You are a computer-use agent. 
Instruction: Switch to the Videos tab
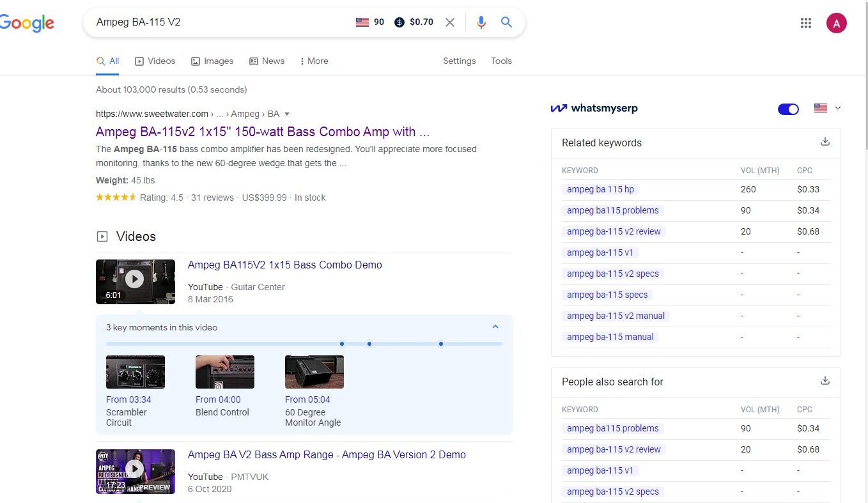point(155,61)
